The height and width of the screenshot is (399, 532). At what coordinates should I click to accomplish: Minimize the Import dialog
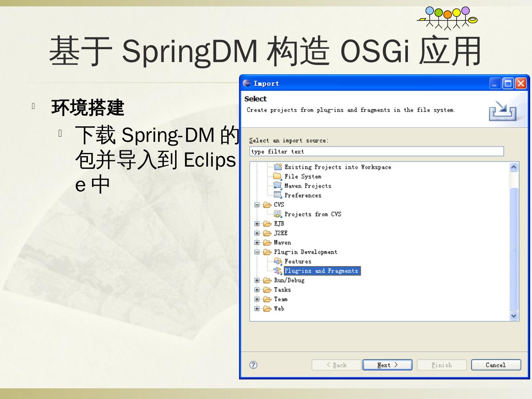point(495,83)
